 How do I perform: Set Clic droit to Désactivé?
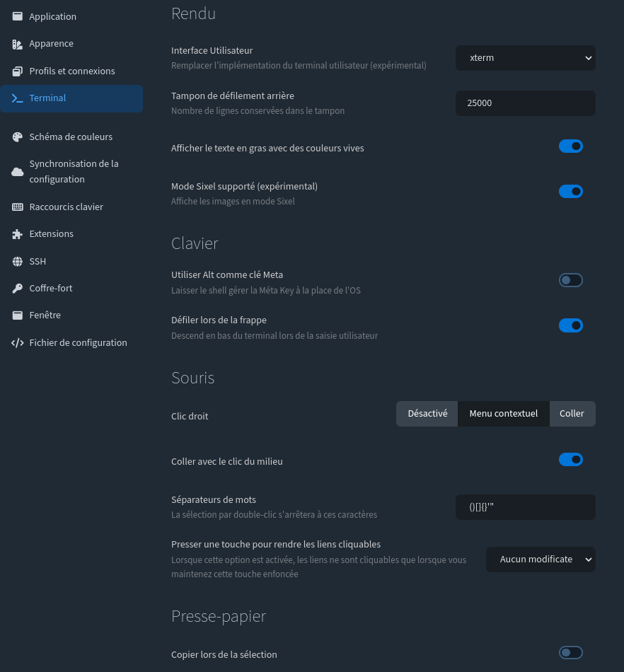427,414
